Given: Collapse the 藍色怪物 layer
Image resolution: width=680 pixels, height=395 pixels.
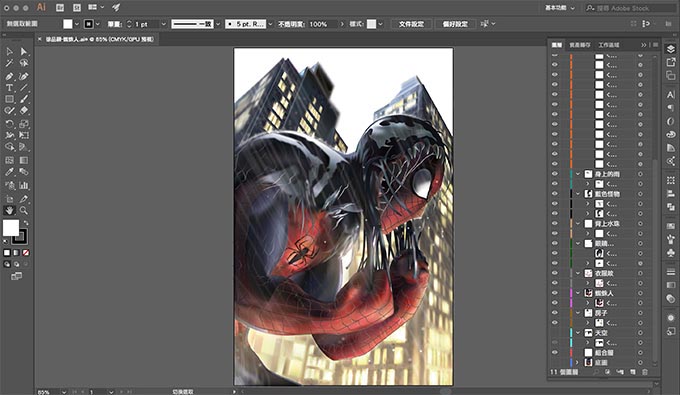Looking at the screenshot, I should point(578,194).
